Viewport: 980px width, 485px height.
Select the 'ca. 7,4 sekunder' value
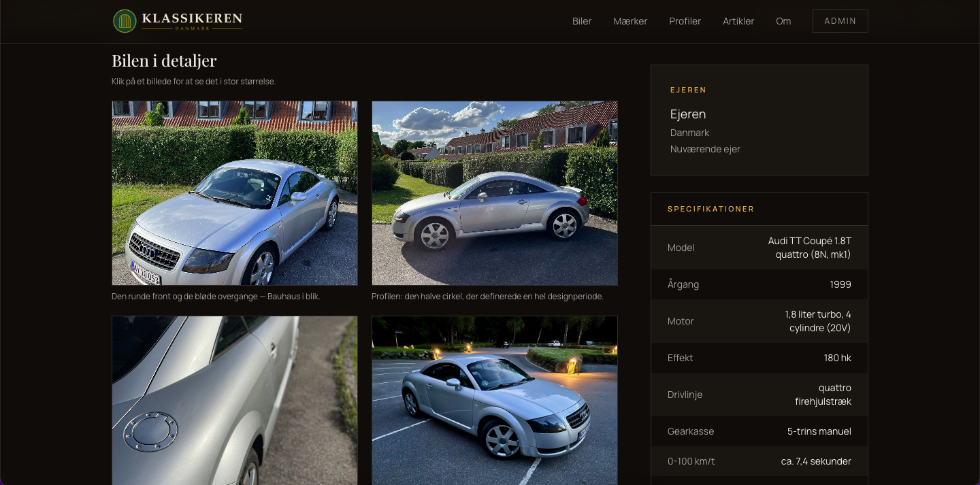click(x=816, y=461)
